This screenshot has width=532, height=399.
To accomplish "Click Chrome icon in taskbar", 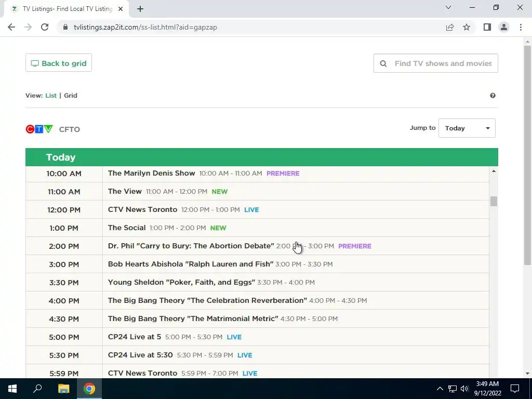I will [89, 389].
